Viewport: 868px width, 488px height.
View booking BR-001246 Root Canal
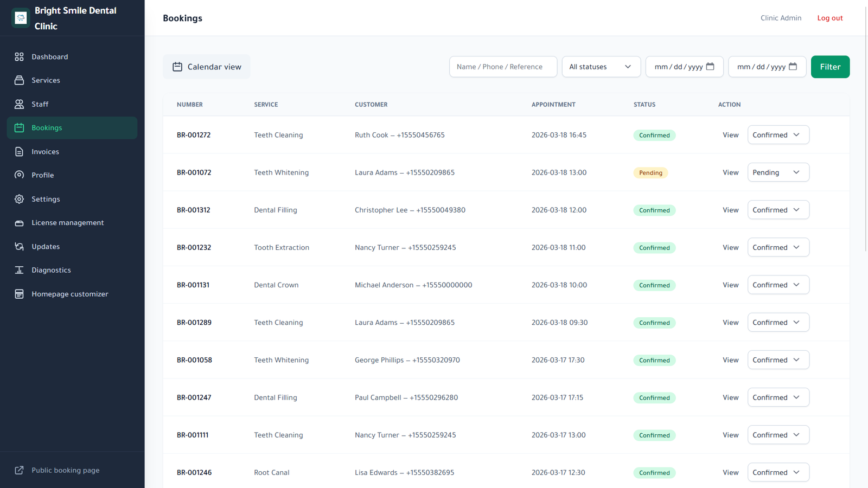(730, 472)
